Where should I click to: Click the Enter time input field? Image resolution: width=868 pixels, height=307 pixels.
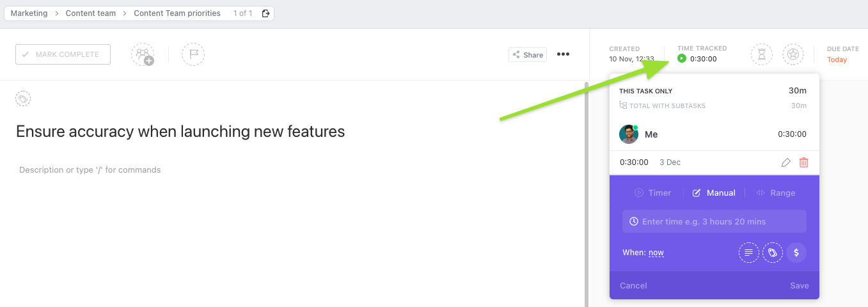click(714, 221)
